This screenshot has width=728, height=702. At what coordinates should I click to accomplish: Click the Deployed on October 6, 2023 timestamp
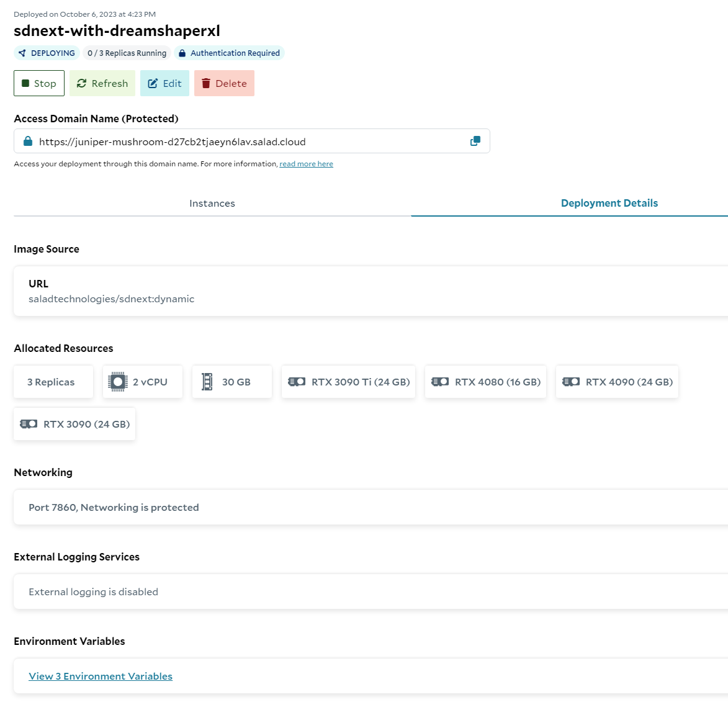[85, 14]
